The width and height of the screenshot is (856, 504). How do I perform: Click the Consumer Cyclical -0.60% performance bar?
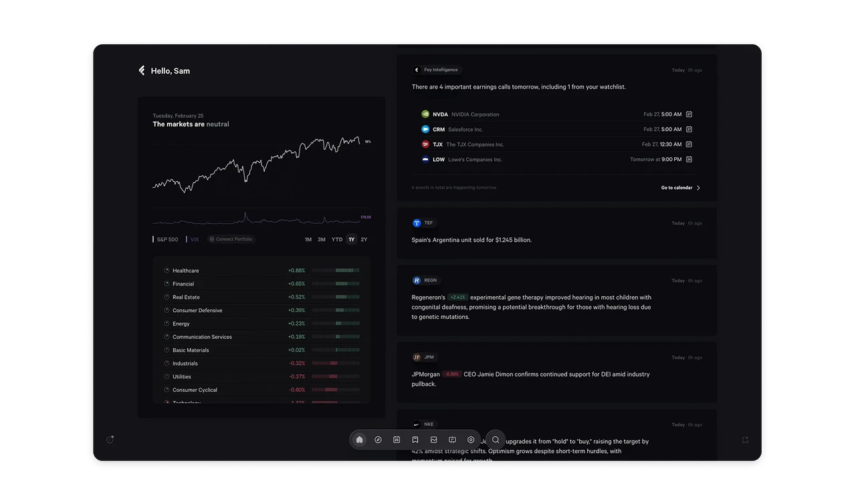tap(336, 390)
